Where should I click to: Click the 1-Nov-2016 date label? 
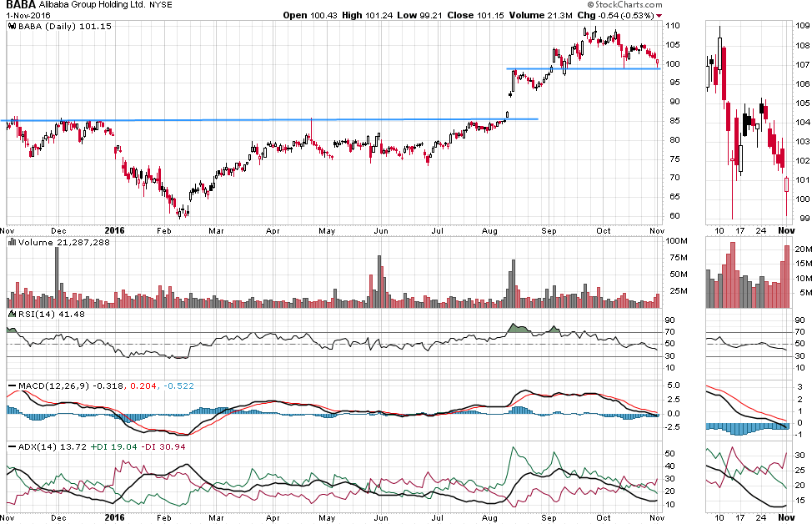point(28,16)
